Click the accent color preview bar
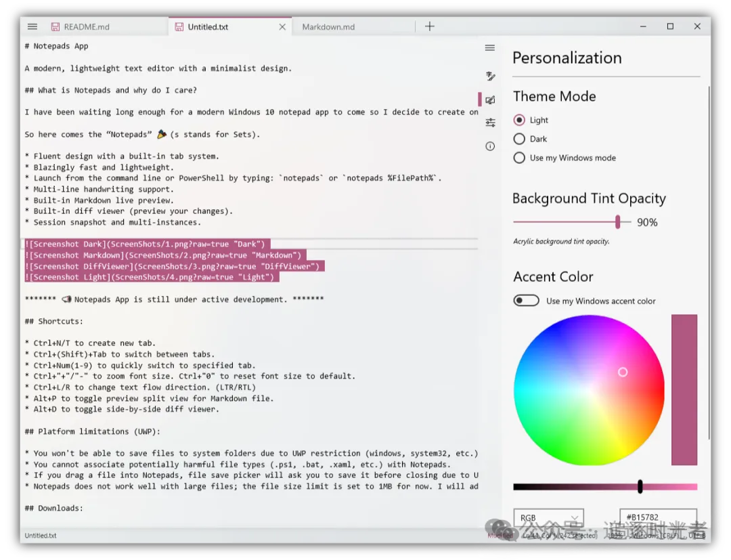Image resolution: width=731 pixels, height=560 pixels. pyautogui.click(x=684, y=390)
